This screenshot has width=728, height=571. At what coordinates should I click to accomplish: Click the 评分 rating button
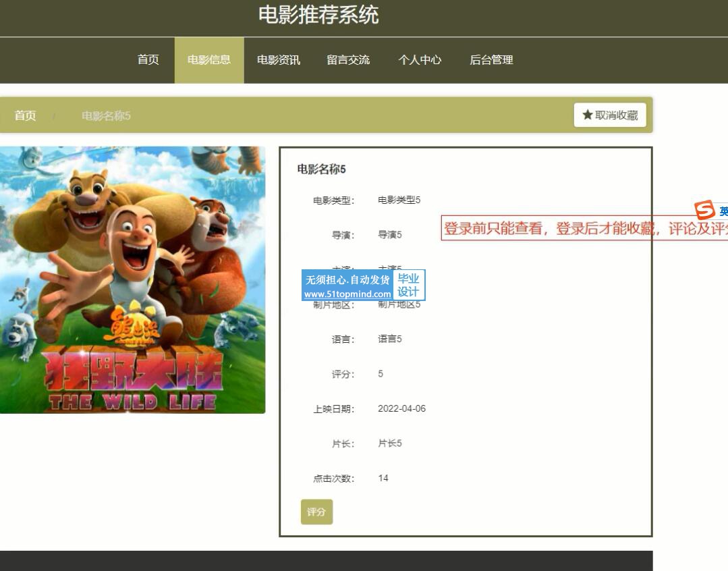(x=316, y=512)
